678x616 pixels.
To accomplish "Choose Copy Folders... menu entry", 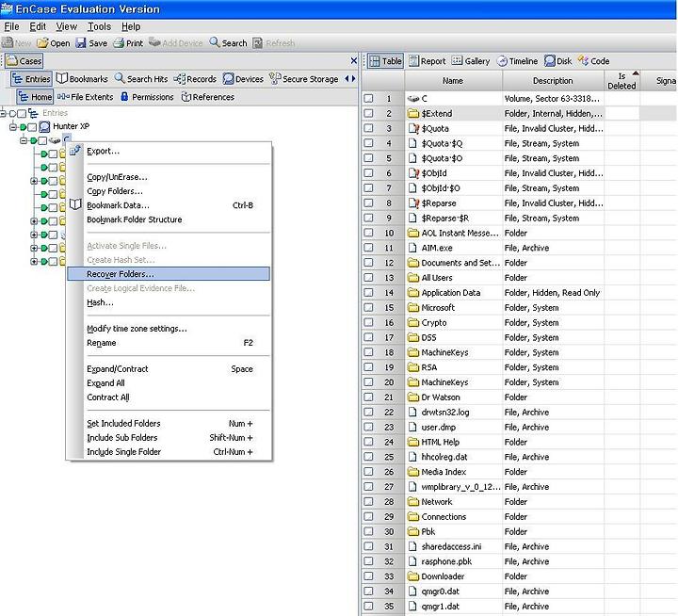I will coord(169,191).
